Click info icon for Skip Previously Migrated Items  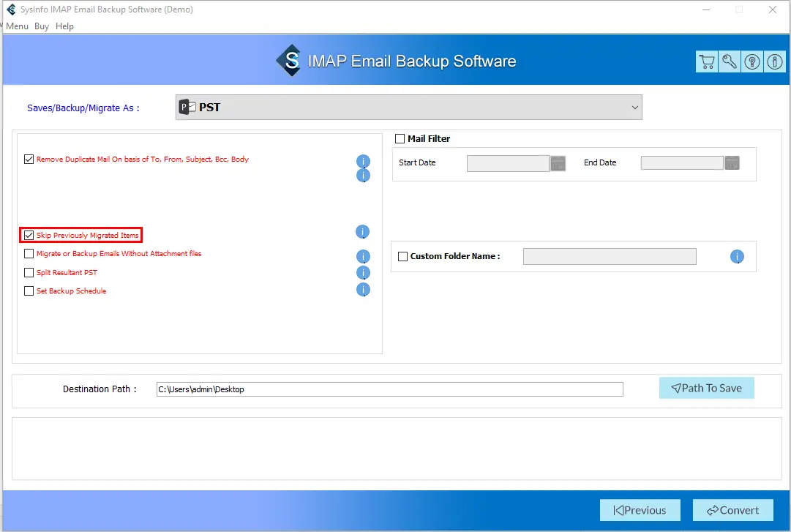click(363, 231)
